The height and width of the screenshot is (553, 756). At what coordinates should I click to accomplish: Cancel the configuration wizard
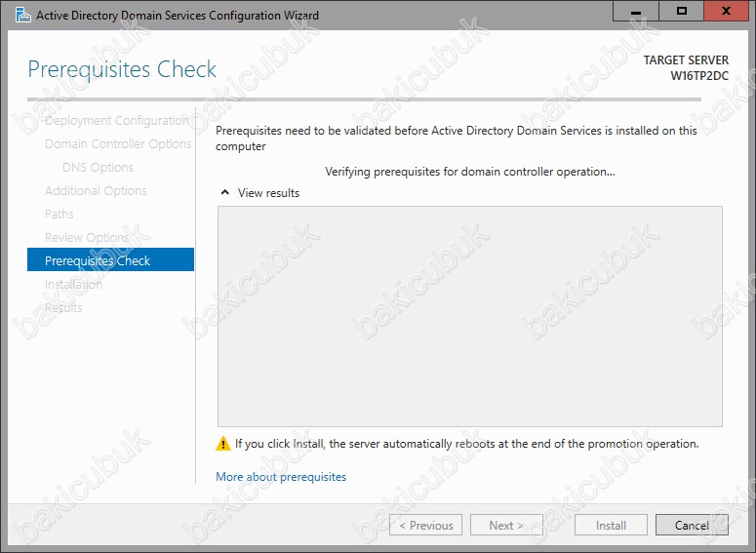692,525
